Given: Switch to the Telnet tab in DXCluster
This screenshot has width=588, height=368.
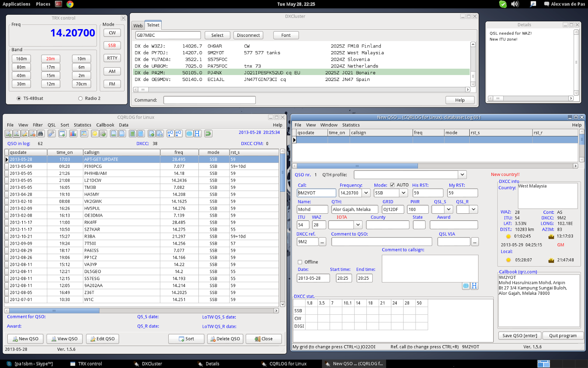Looking at the screenshot, I should pos(153,25).
